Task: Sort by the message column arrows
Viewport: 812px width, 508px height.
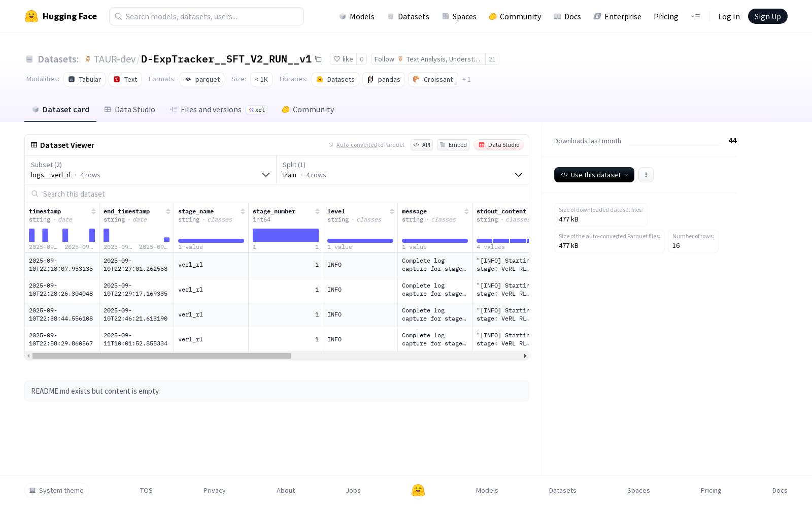Action: (466, 211)
